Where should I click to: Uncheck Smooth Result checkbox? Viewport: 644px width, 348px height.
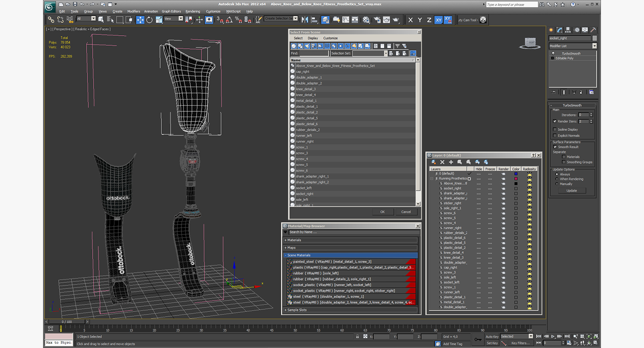(x=554, y=147)
